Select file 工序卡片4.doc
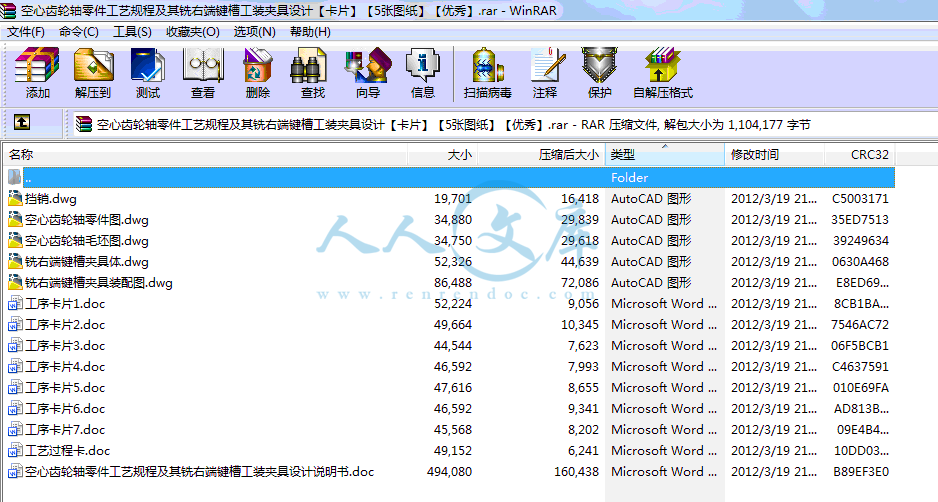 tap(65, 367)
